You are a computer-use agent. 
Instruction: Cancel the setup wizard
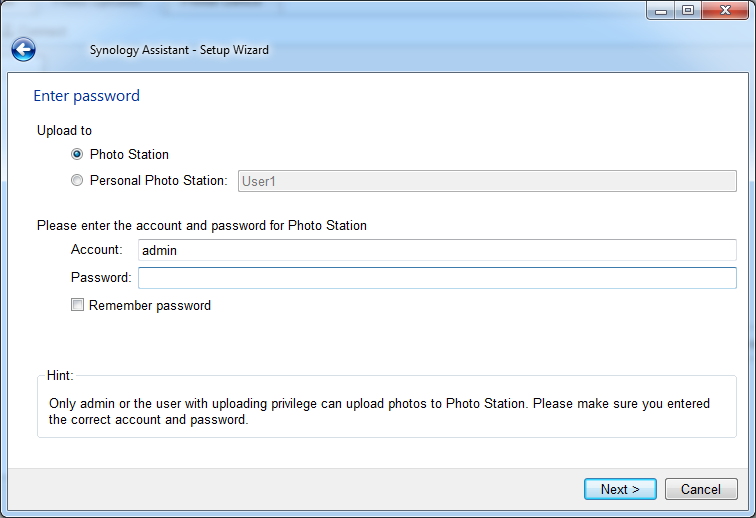pyautogui.click(x=701, y=489)
